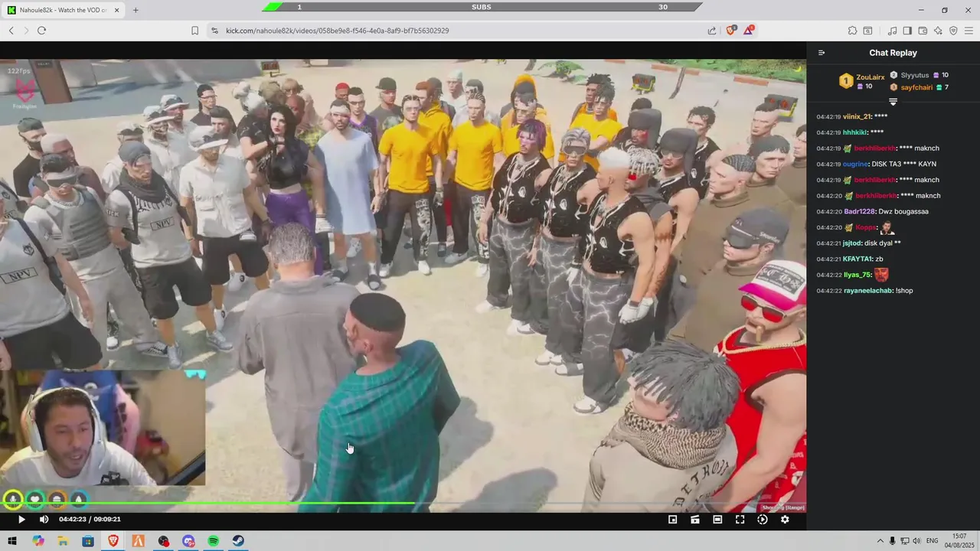
Task: Play the paused VOD
Action: 21,520
